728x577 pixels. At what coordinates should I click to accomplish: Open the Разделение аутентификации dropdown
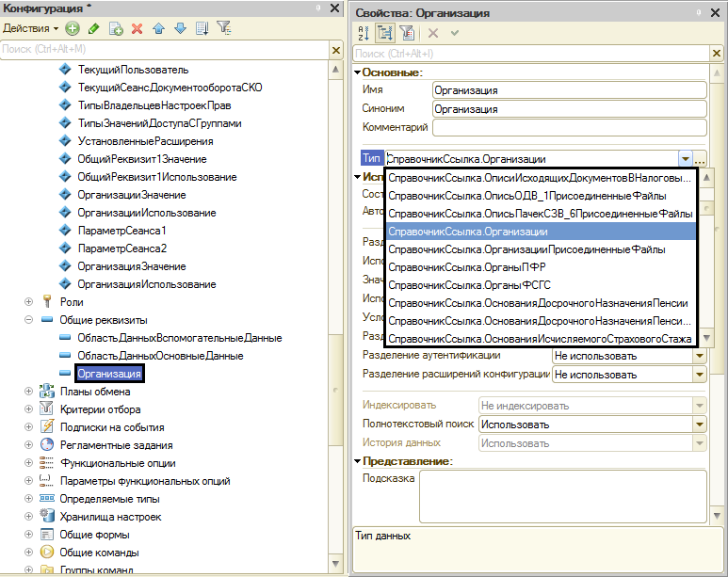tap(700, 356)
